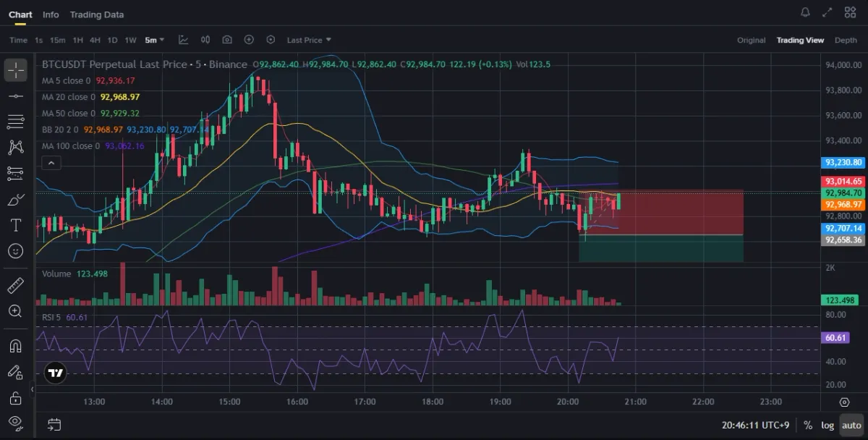Hide all drawings with eye icon
868x440 pixels.
click(16, 423)
